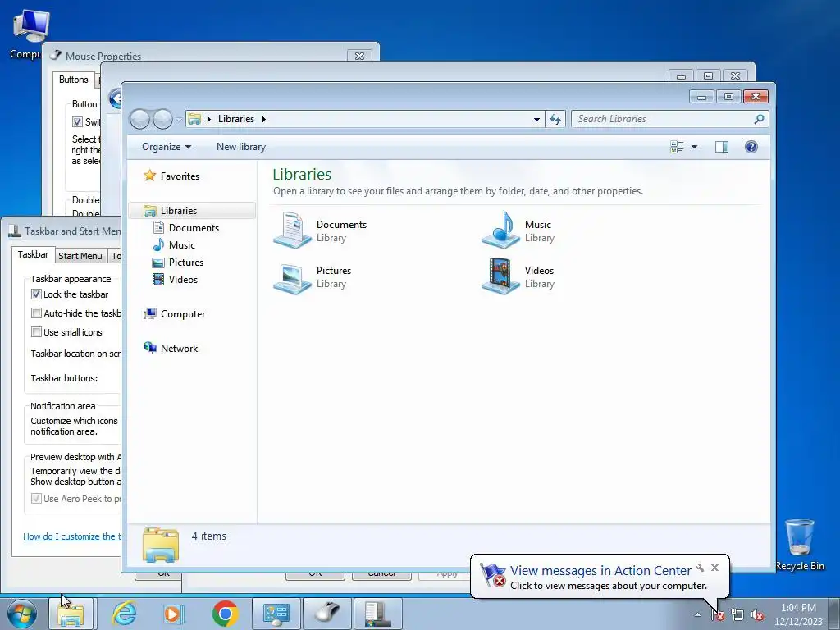Click New library in the toolbar
The image size is (840, 630).
coord(241,147)
